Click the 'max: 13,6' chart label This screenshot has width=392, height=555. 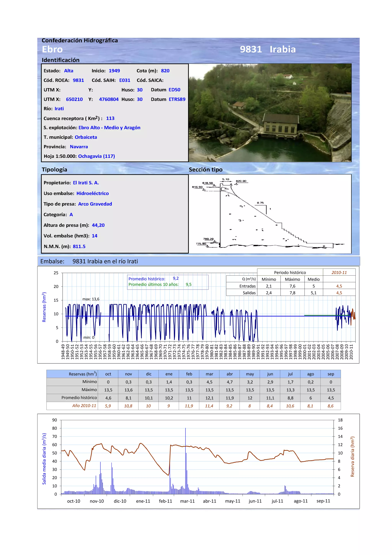pos(91,299)
